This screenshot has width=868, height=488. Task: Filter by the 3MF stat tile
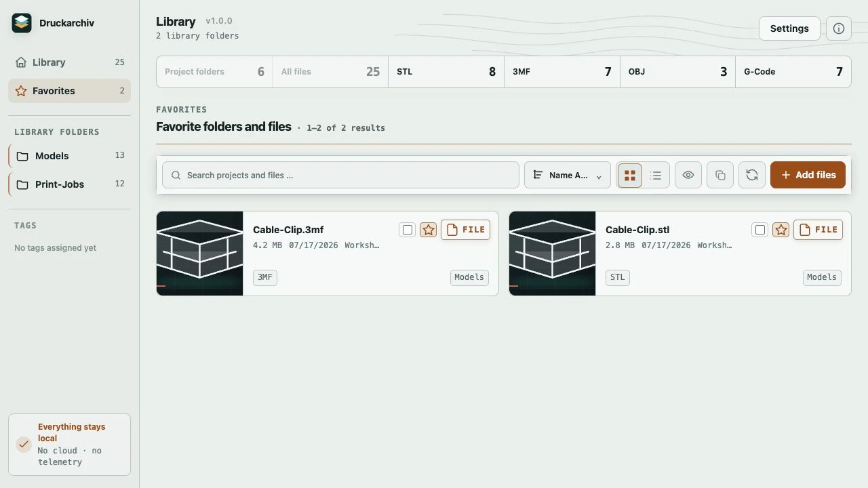pyautogui.click(x=562, y=72)
